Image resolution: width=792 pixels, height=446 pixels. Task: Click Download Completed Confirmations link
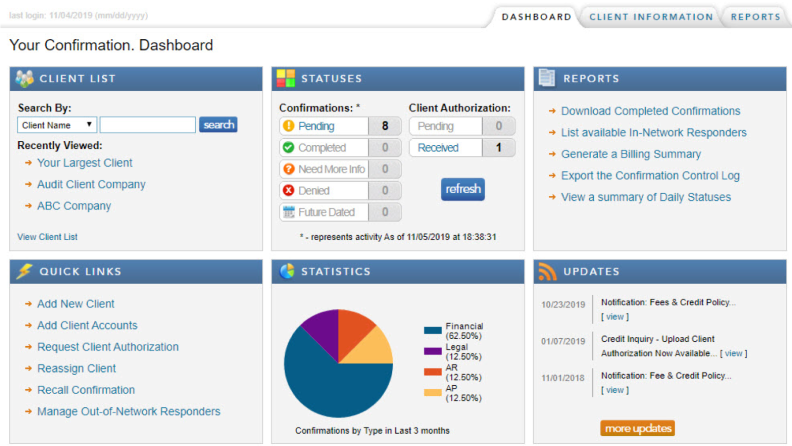pyautogui.click(x=650, y=111)
